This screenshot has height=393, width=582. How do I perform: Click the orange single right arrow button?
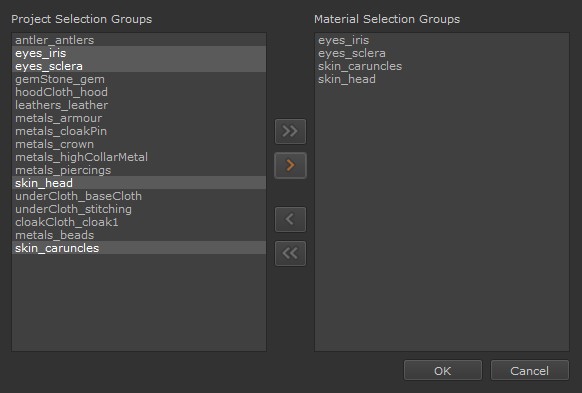290,166
